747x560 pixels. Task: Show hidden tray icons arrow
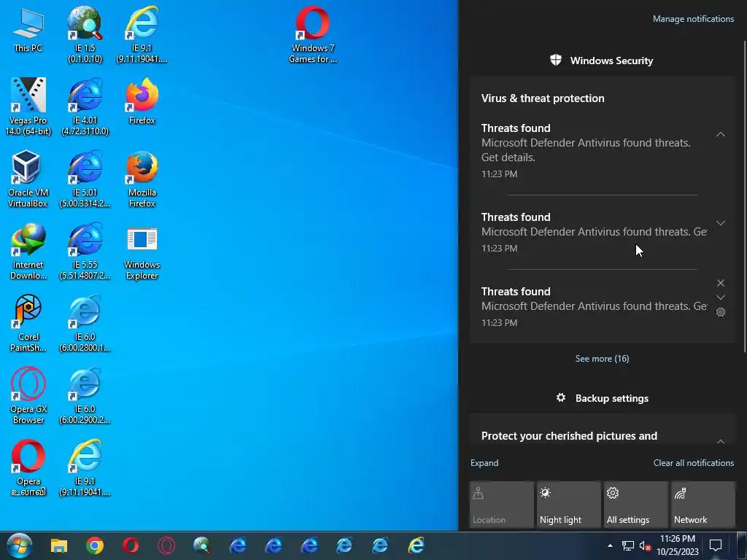[610, 545]
